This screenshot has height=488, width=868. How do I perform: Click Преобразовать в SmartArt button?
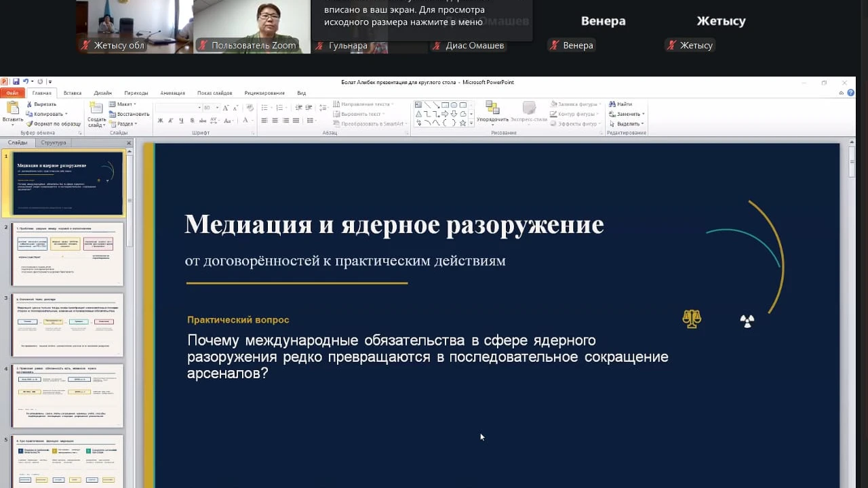(369, 124)
